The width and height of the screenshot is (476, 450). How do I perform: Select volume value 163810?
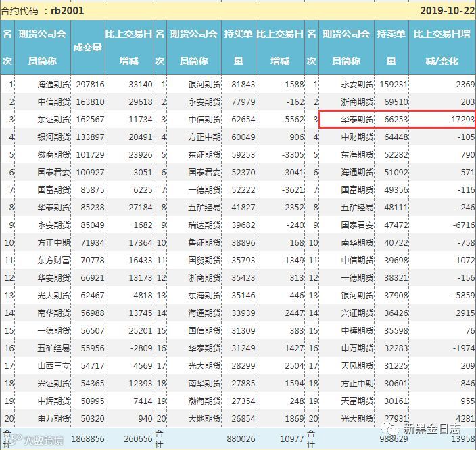pyautogui.click(x=90, y=102)
